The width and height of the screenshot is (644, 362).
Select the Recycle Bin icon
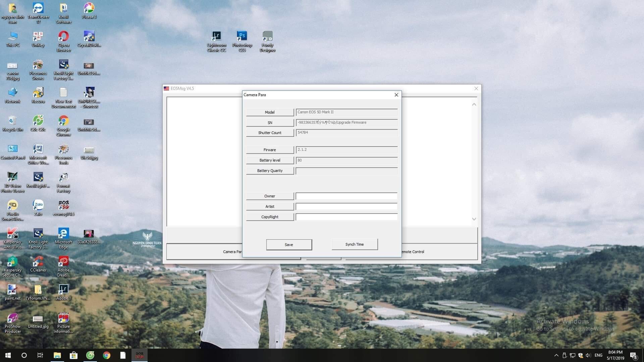coord(12,121)
